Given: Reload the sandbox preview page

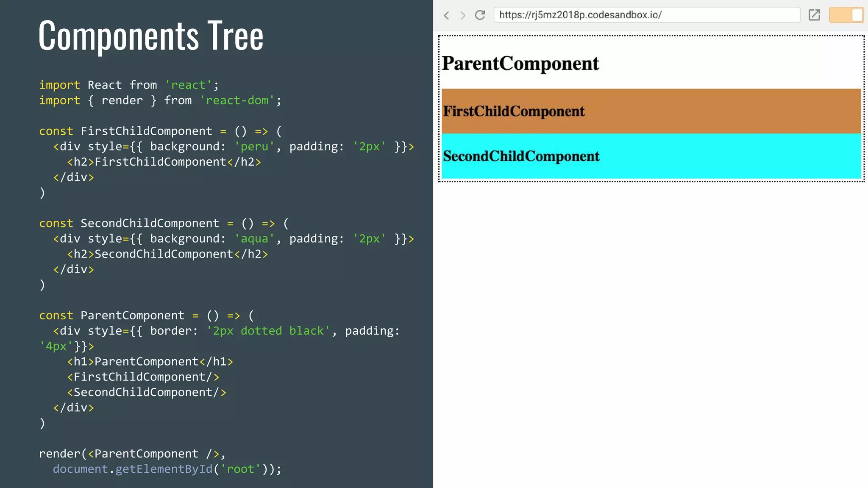Looking at the screenshot, I should coord(480,15).
